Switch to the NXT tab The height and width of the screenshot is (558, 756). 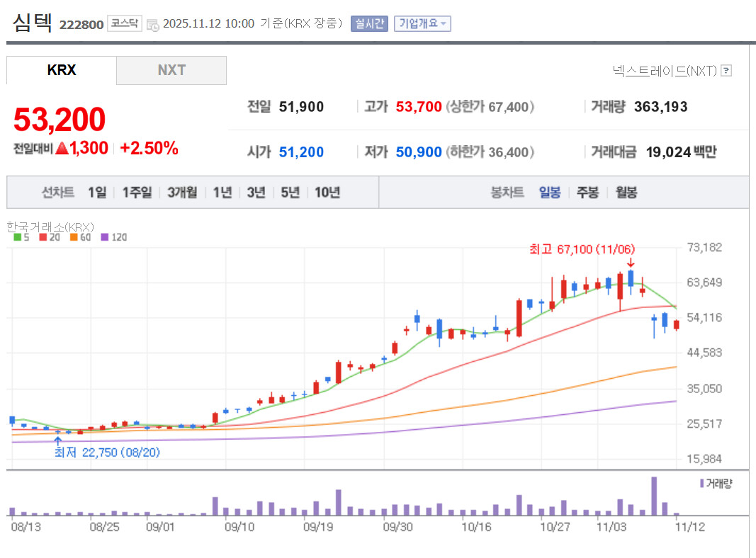coord(171,70)
